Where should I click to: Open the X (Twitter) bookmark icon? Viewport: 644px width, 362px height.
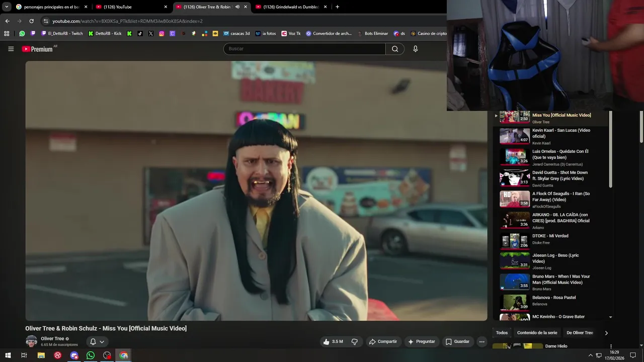tap(150, 34)
